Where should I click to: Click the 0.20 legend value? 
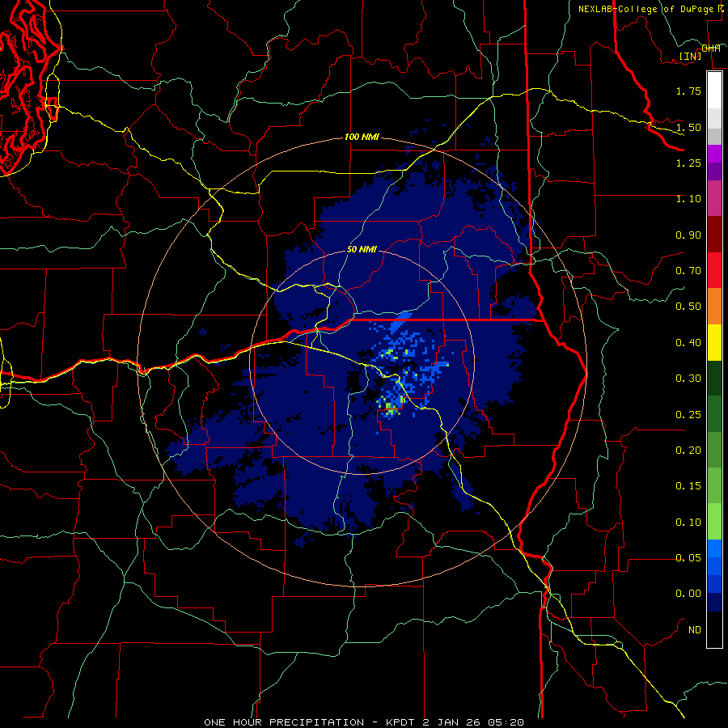688,451
